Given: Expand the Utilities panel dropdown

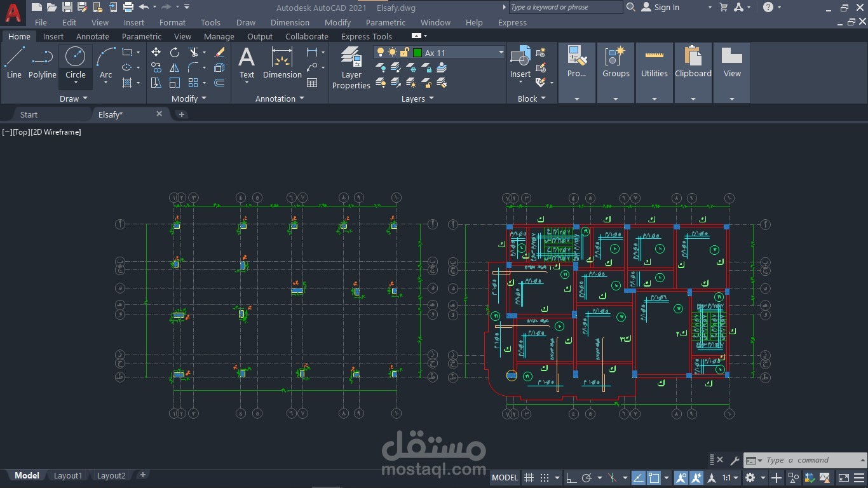Looking at the screenshot, I should point(654,98).
